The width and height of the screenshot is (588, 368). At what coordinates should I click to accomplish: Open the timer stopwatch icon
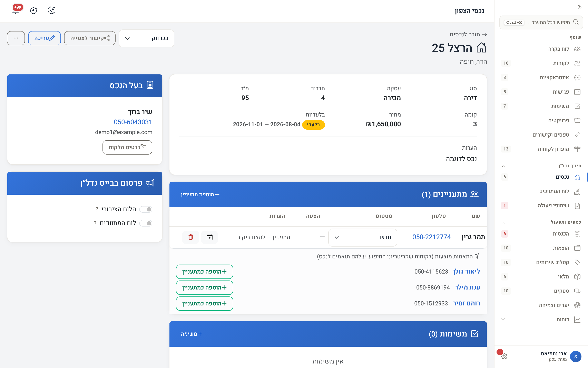click(x=33, y=10)
